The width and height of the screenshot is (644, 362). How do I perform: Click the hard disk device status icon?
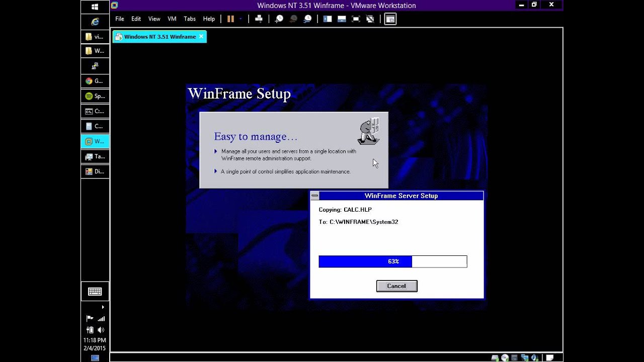point(495,357)
